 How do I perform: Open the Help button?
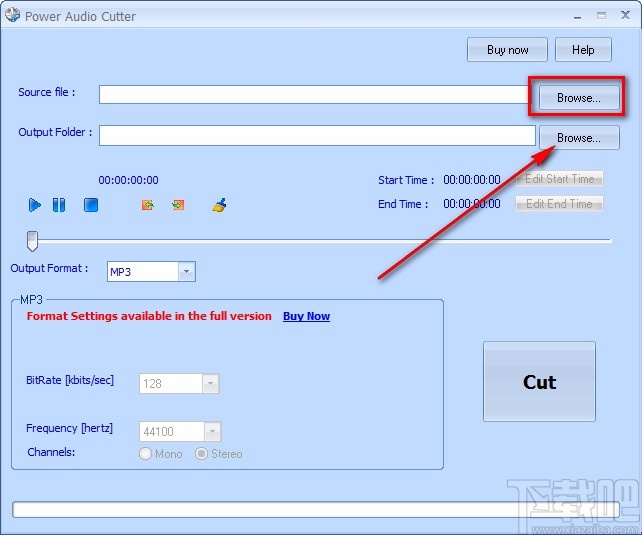coord(583,50)
